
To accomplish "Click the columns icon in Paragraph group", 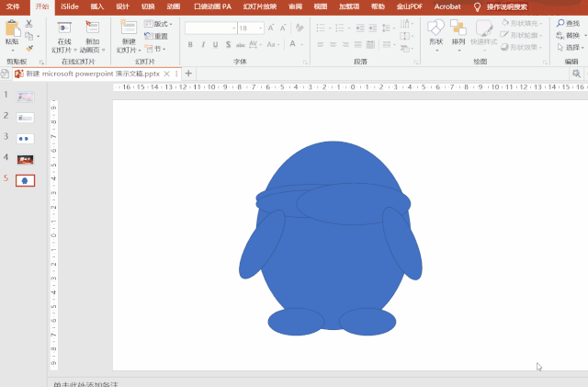I will point(389,45).
